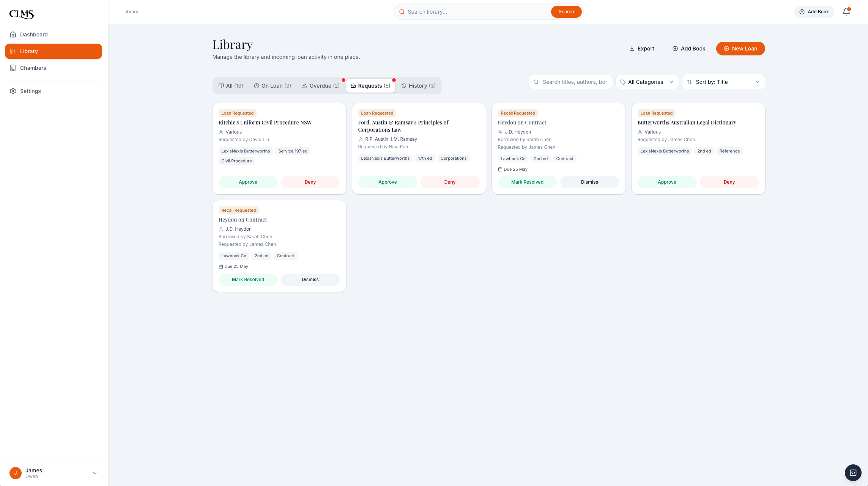Click the Dashboard home icon
Screen dimensions: 868x486
pos(13,35)
